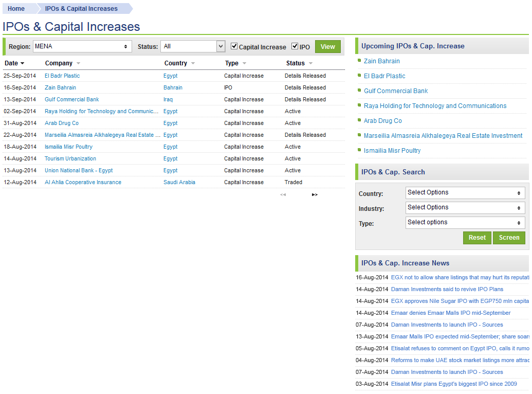This screenshot has width=532, height=394.
Task: Click the Type column sort arrow
Action: [x=244, y=63]
